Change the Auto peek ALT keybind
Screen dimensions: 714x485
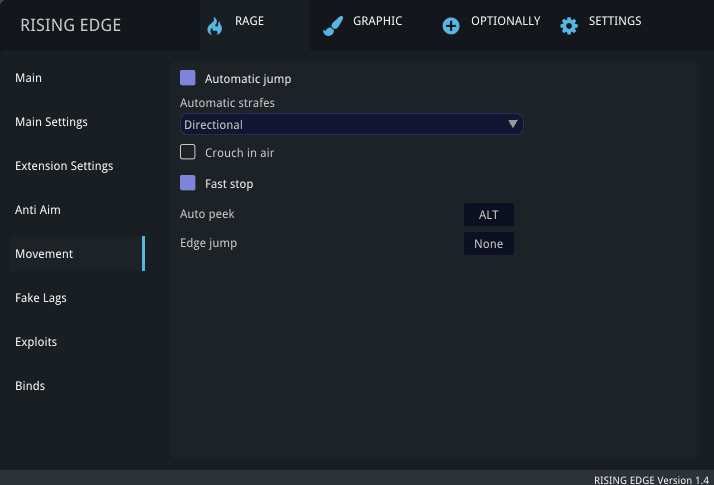(x=489, y=214)
